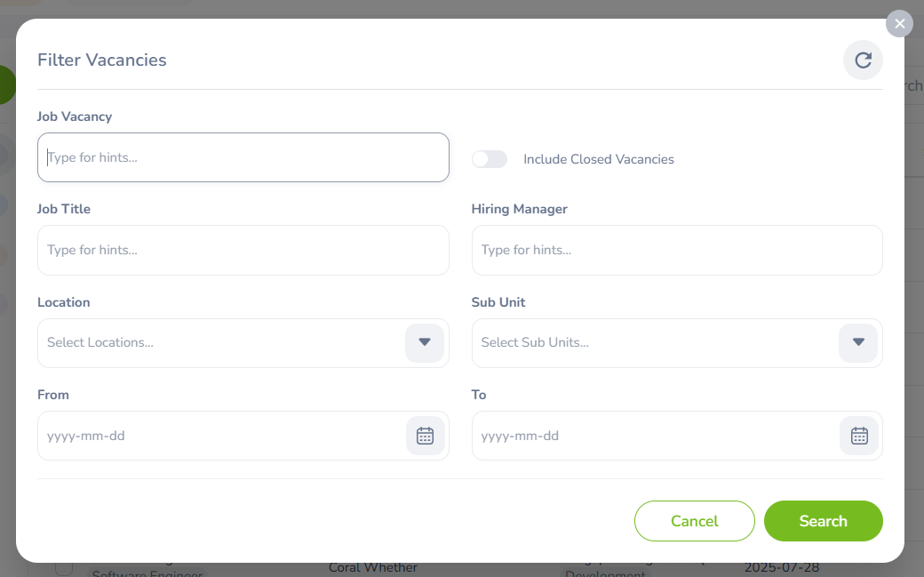
Task: Click Coral Whether in the background table
Action: (373, 568)
